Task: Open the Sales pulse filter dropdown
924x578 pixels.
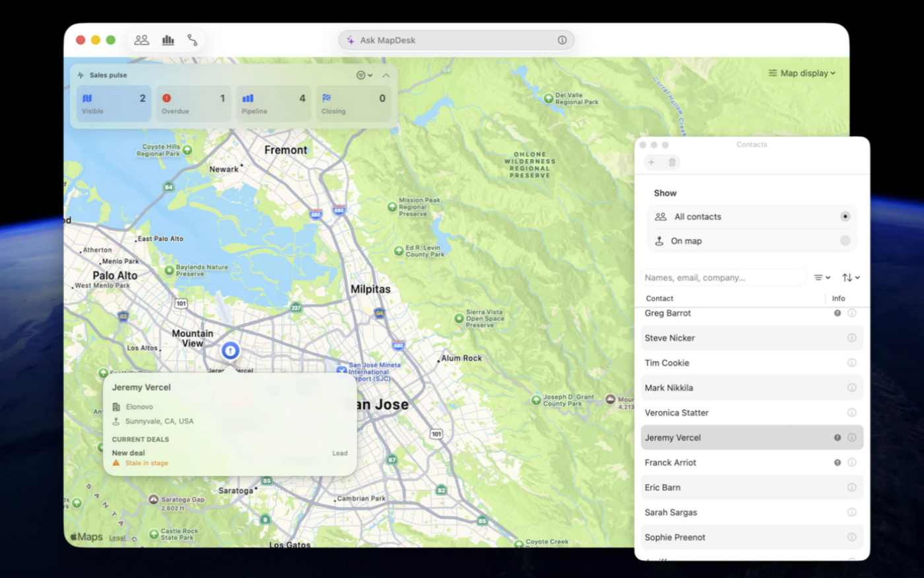Action: tap(364, 75)
